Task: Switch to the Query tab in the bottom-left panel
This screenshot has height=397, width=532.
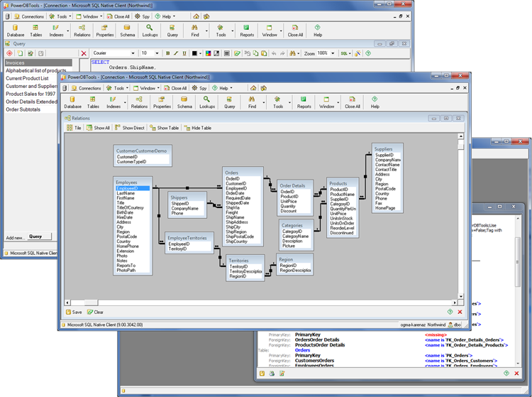Action: coord(35,236)
